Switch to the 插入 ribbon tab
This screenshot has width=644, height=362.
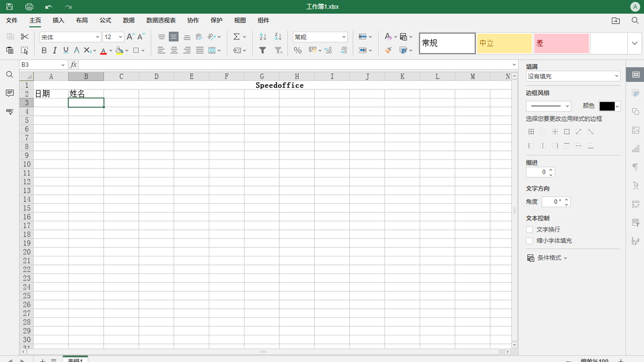[x=58, y=20]
